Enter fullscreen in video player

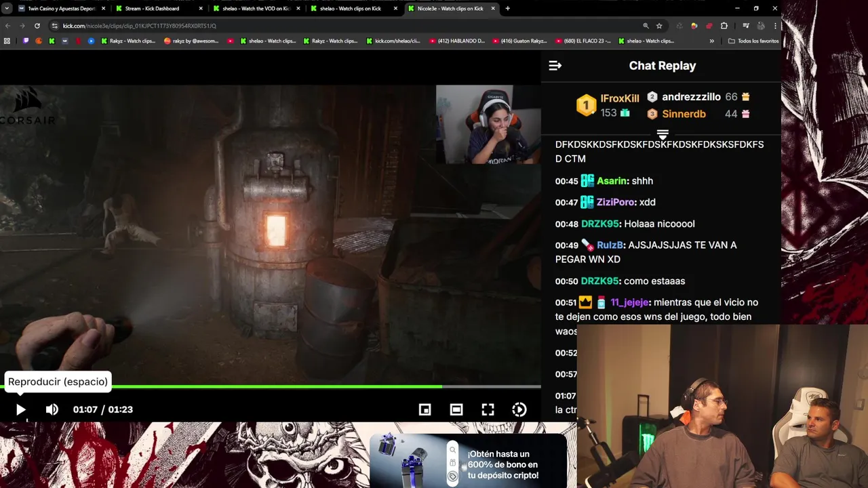point(488,409)
